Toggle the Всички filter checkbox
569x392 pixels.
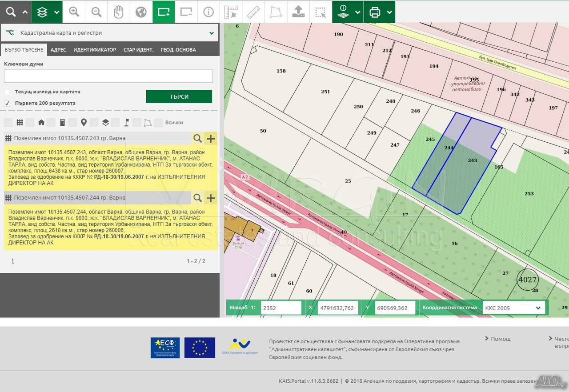(158, 122)
